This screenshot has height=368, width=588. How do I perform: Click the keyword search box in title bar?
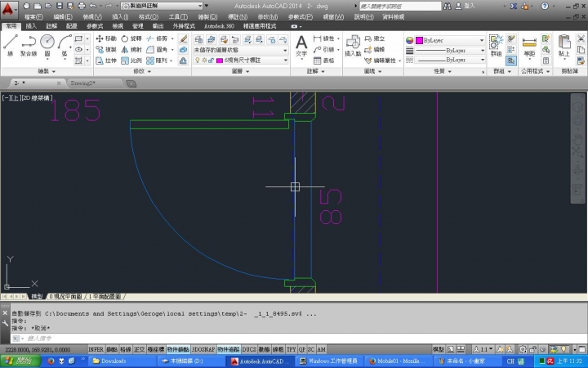pos(400,6)
